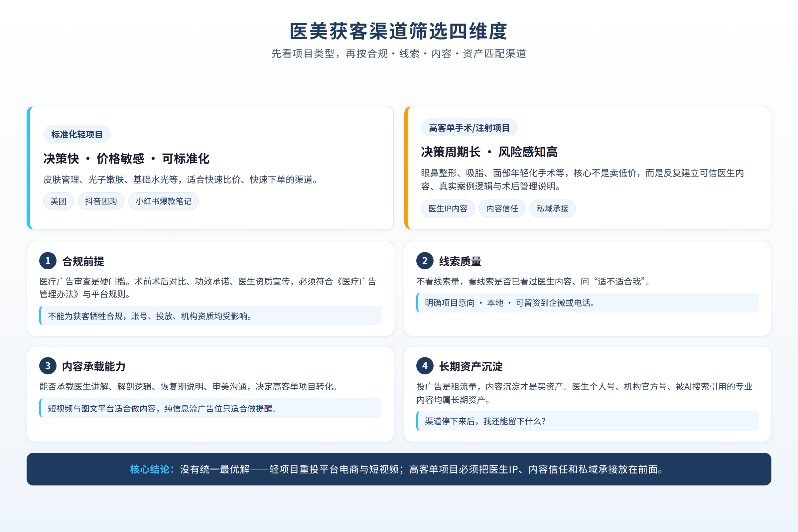The image size is (798, 532).
Task: Click the 合规前提 card heading
Action: click(x=83, y=261)
